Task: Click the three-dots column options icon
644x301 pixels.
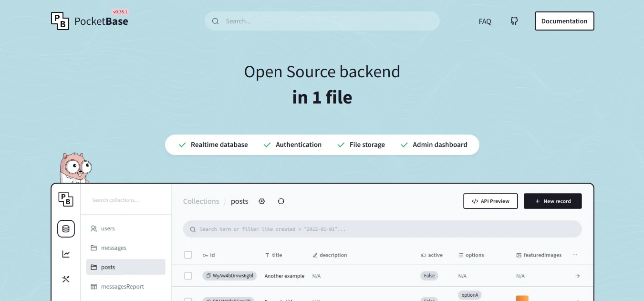Action: click(575, 255)
